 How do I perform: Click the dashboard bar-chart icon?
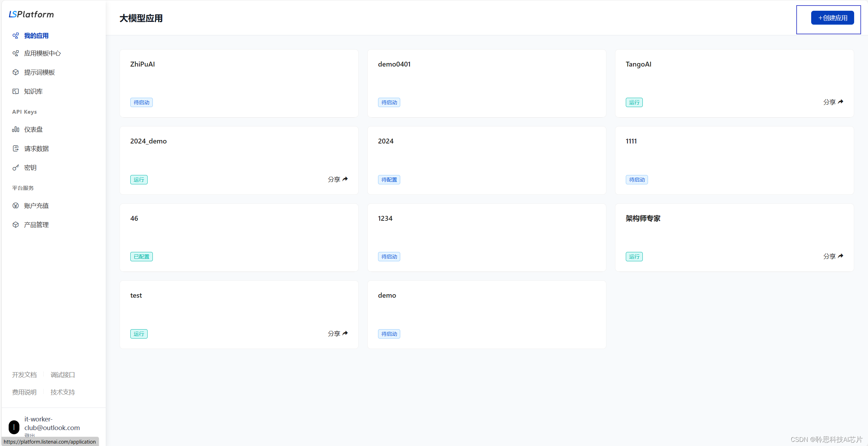click(x=16, y=129)
